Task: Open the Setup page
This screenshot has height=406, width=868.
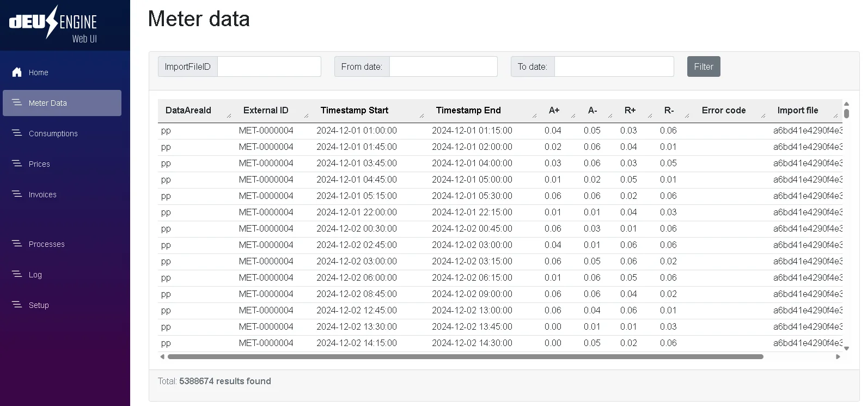Action: click(x=62, y=305)
